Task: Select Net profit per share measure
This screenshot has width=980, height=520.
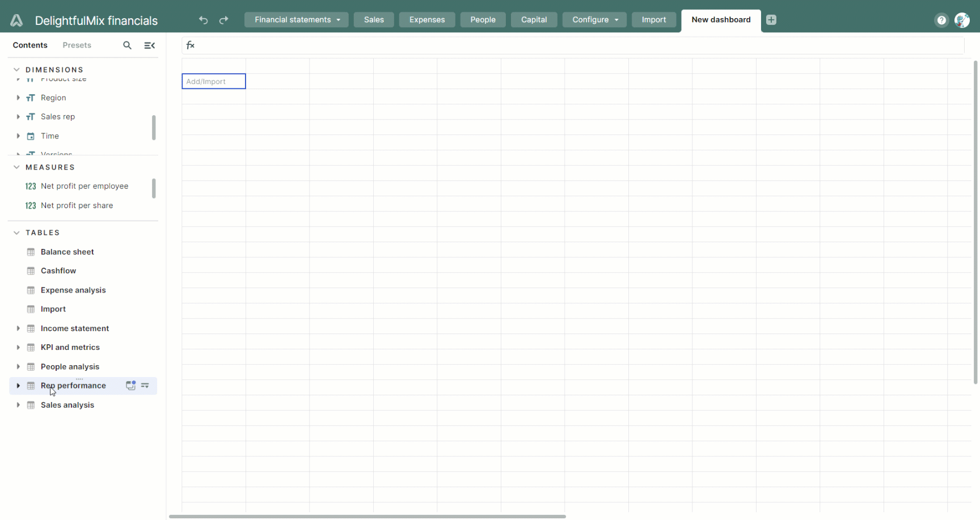Action: [77, 205]
